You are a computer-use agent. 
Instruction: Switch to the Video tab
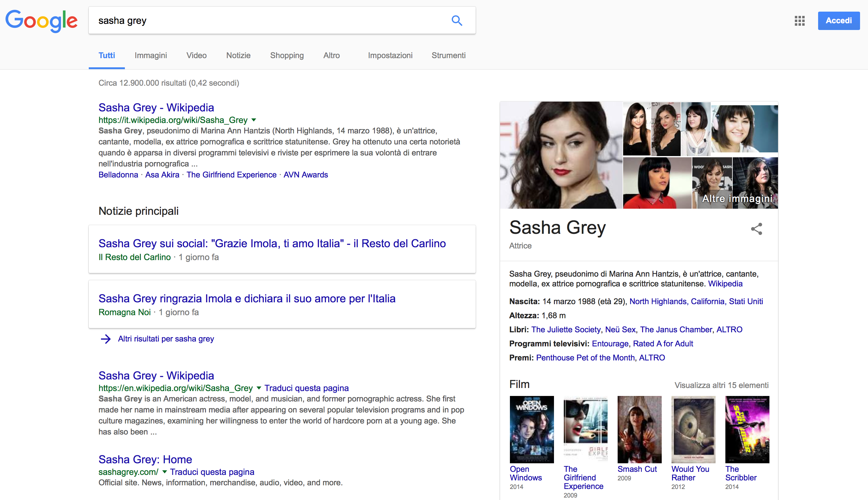(196, 56)
